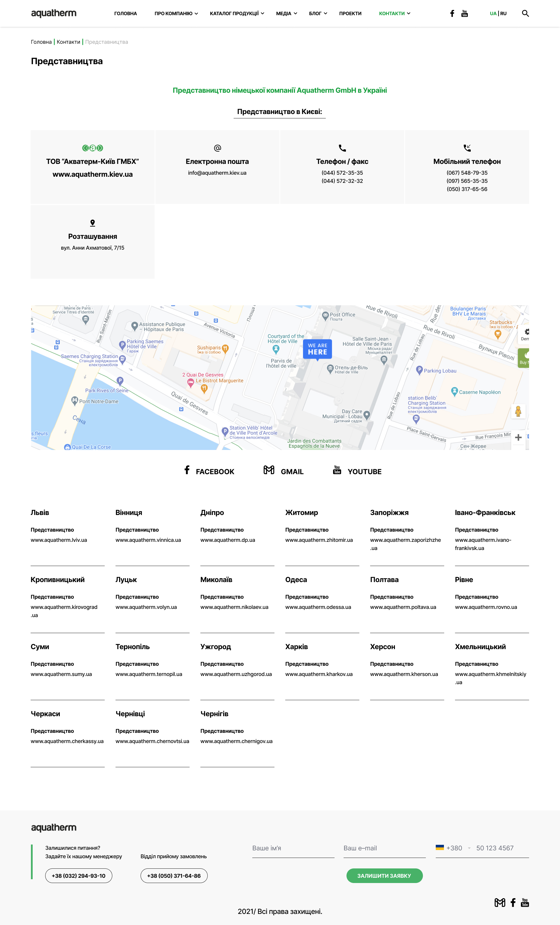The height and width of the screenshot is (925, 560).
Task: Go to ГОЛОВНА in the navigation
Action: coord(125,13)
